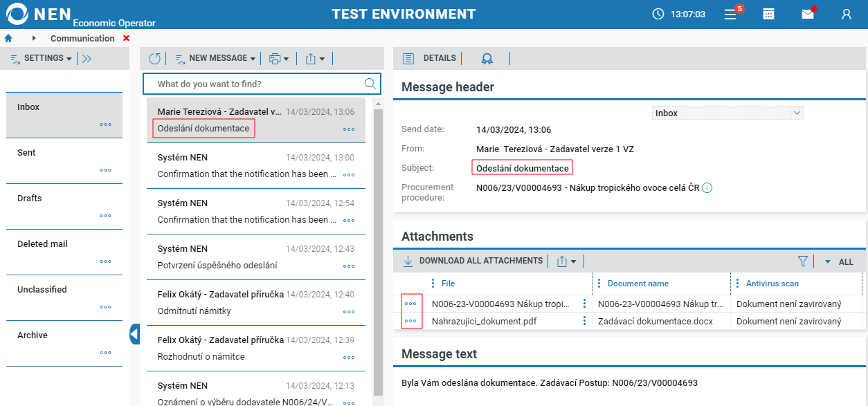This screenshot has height=406, width=868.
Task: Refresh the message list
Action: 154,59
